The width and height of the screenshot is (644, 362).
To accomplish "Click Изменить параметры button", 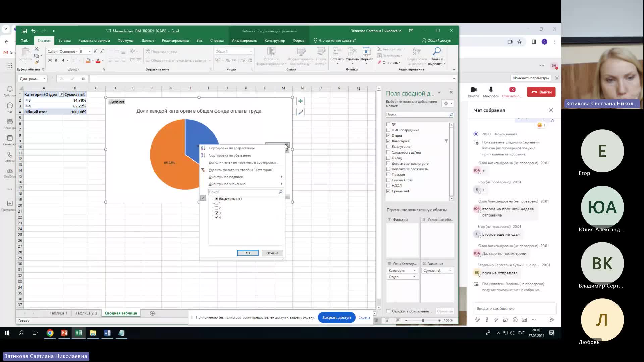I will pyautogui.click(x=531, y=78).
